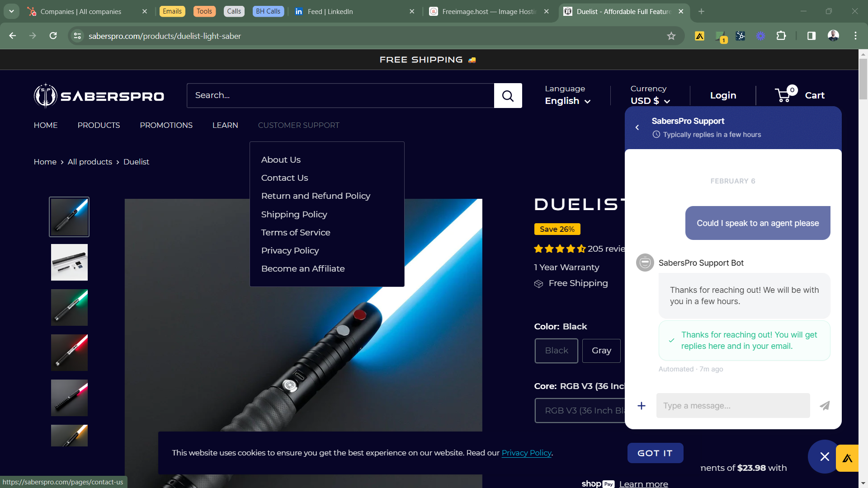Accept cookies with GOT IT button
The image size is (868, 488).
click(x=655, y=453)
